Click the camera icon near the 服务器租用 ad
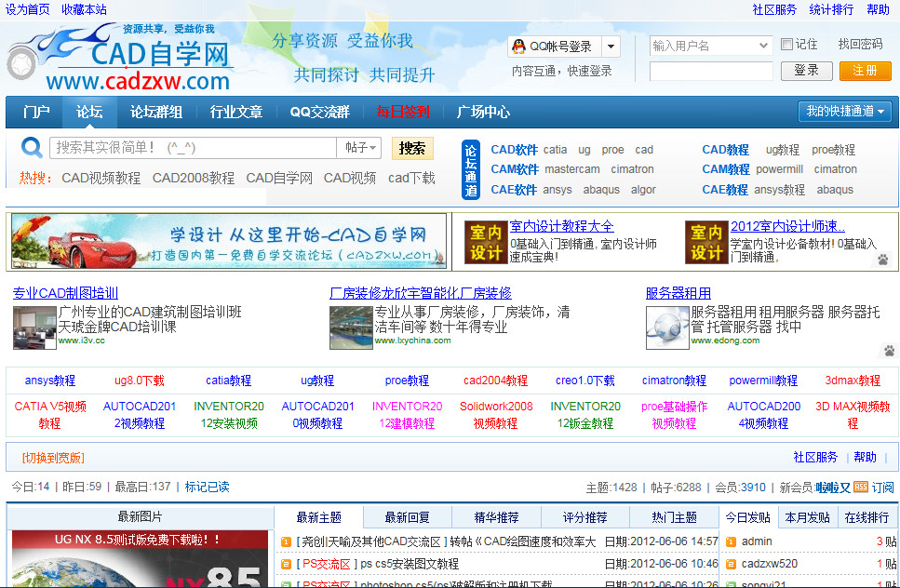 (x=888, y=350)
